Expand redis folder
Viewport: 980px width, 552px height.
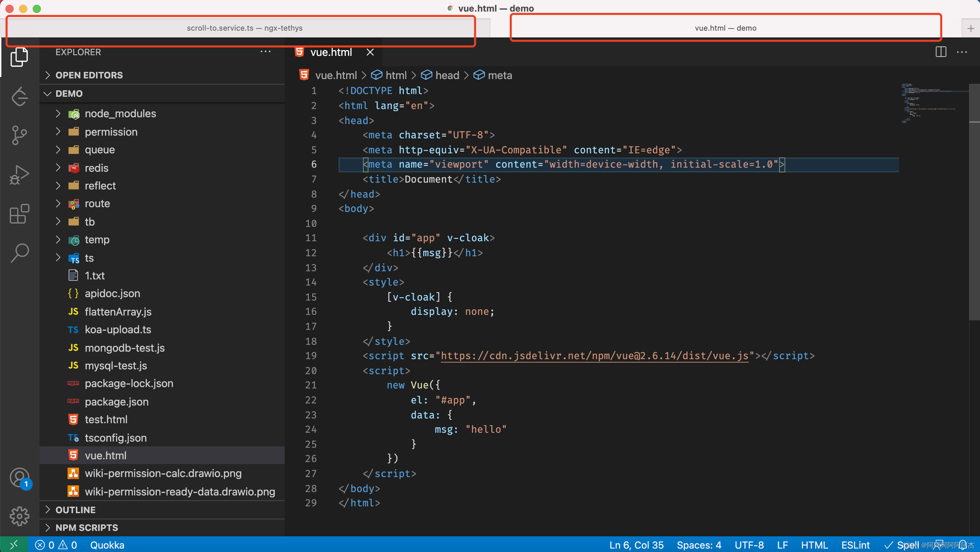(x=162, y=168)
